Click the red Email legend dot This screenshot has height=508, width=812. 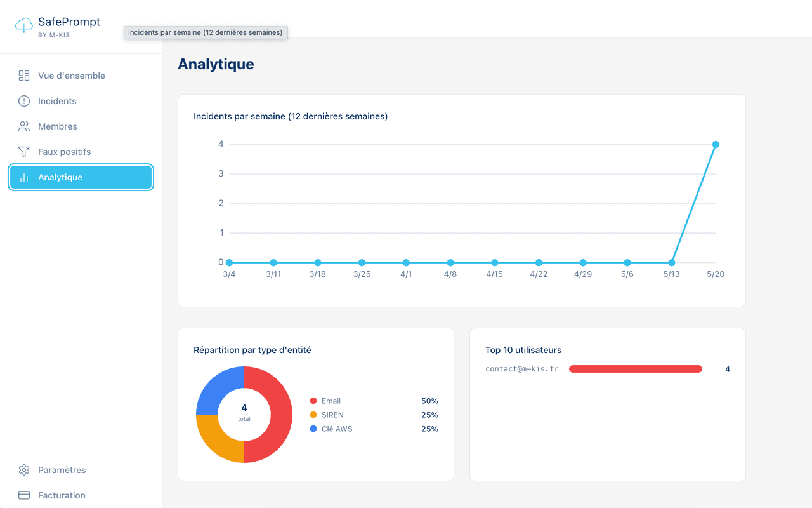313,401
